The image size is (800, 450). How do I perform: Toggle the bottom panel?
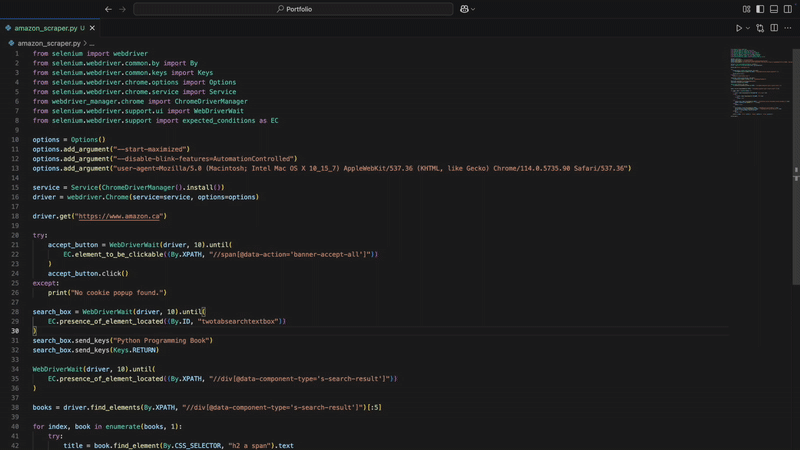(x=774, y=9)
